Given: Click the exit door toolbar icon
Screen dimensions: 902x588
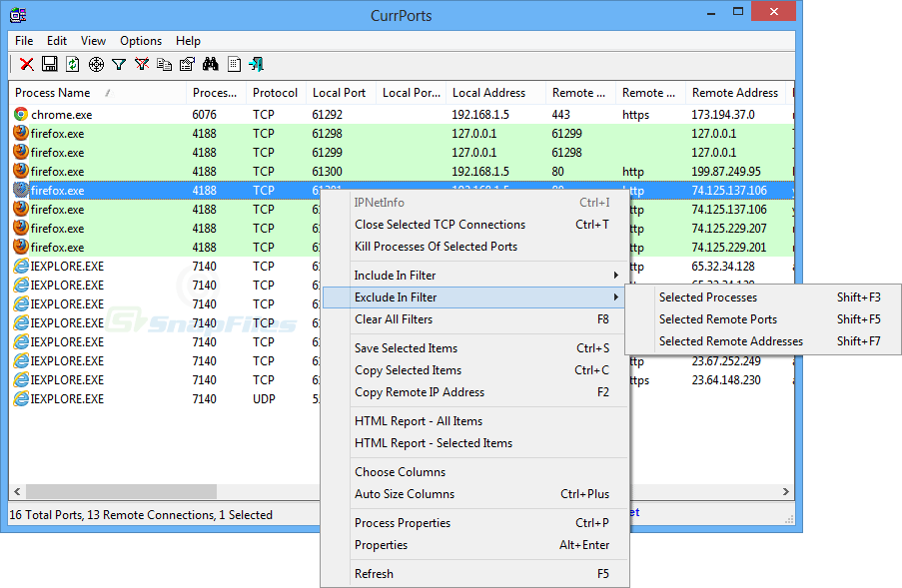Looking at the screenshot, I should (x=257, y=64).
